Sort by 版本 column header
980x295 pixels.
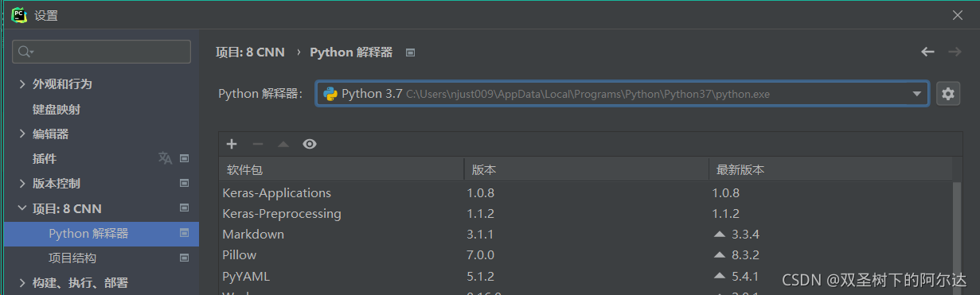click(x=586, y=170)
